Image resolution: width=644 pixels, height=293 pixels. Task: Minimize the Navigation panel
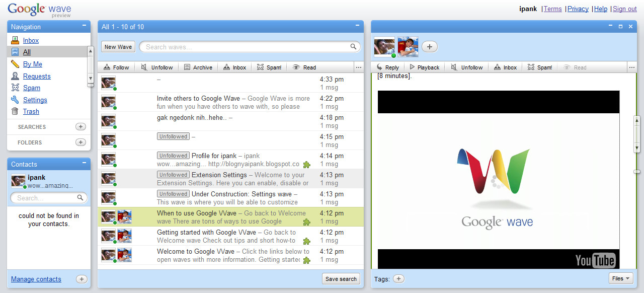84,26
